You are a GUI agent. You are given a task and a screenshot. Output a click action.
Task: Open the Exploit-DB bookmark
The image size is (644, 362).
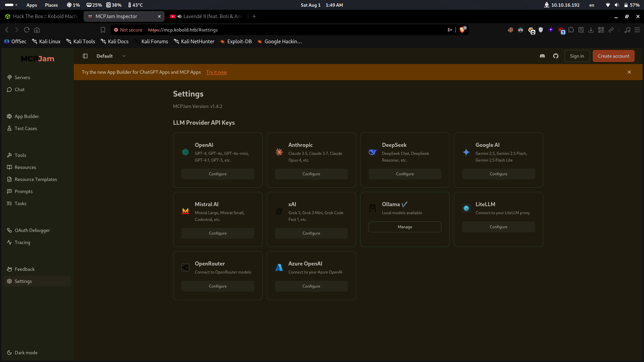coord(235,42)
